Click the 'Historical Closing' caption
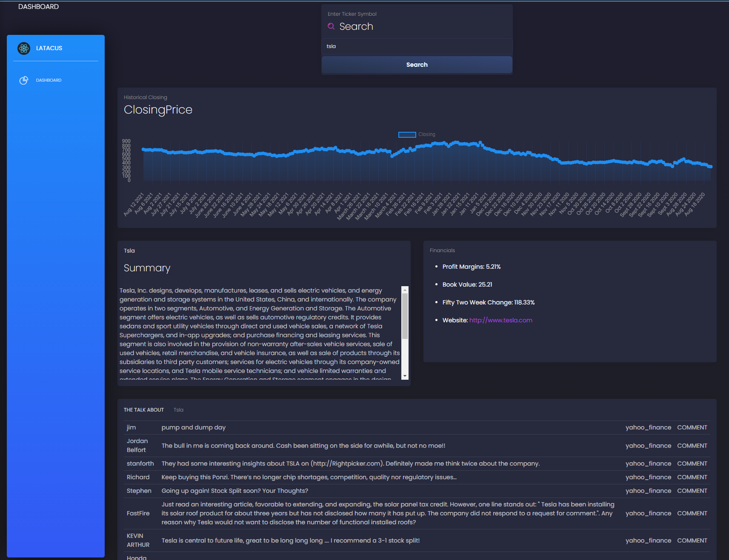The image size is (729, 560). [x=146, y=97]
